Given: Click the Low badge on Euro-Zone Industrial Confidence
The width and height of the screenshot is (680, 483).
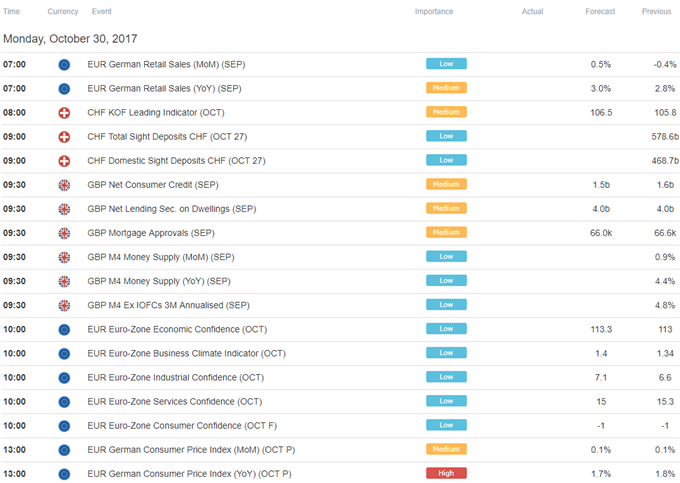Looking at the screenshot, I should [x=447, y=377].
